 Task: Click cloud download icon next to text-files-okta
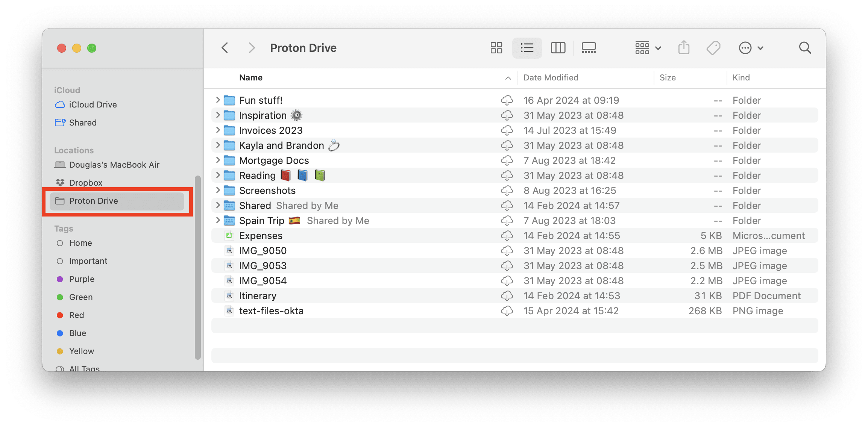click(507, 311)
